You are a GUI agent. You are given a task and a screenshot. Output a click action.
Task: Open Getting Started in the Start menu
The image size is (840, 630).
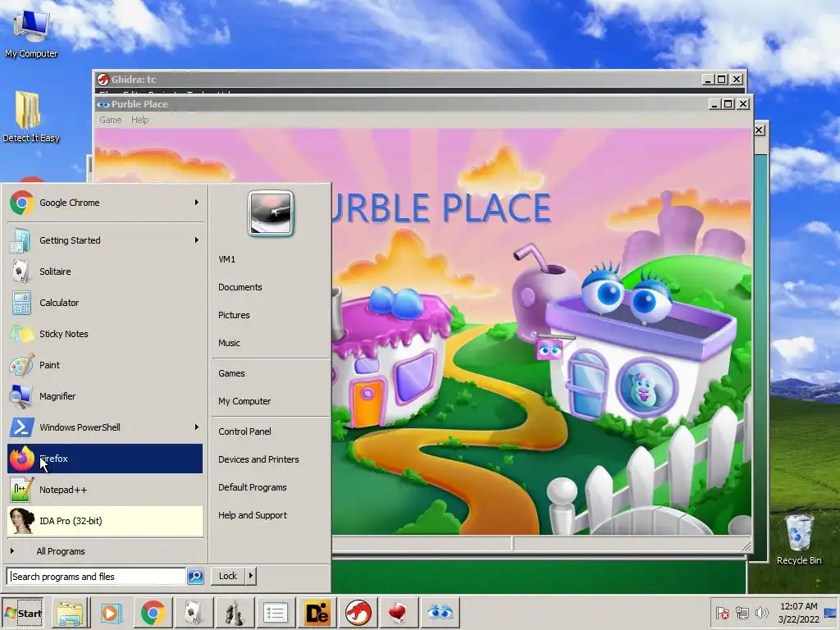pyautogui.click(x=105, y=240)
